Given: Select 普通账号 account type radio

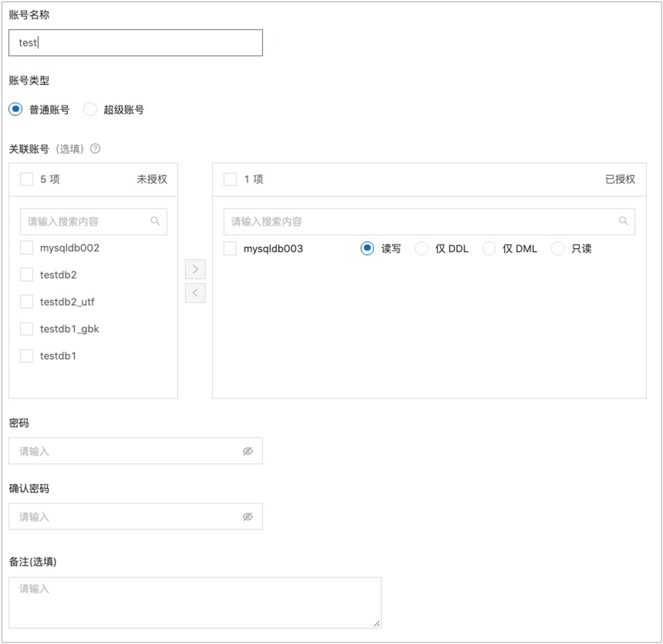Looking at the screenshot, I should 16,109.
